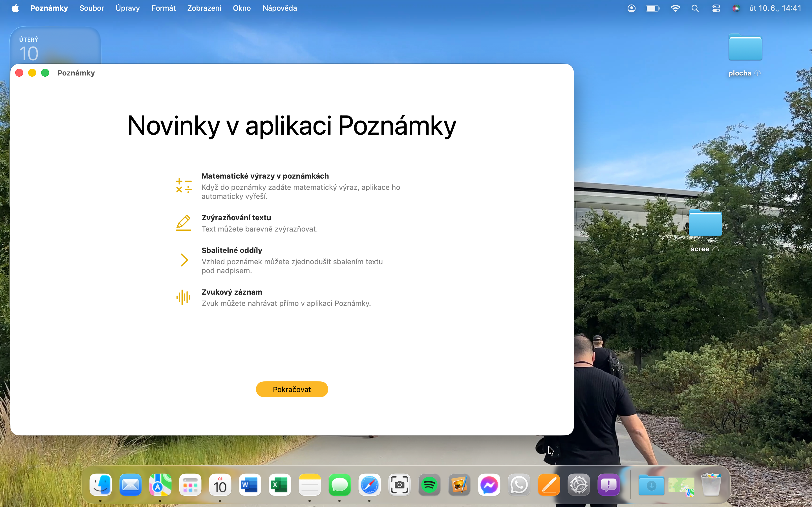The width and height of the screenshot is (812, 507).
Task: Open System Settings gear in Dock
Action: (579, 485)
